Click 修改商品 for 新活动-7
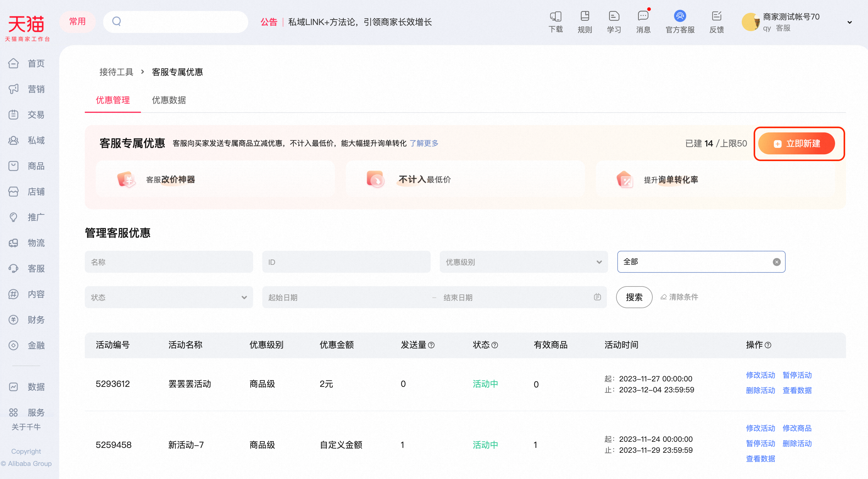 tap(797, 428)
